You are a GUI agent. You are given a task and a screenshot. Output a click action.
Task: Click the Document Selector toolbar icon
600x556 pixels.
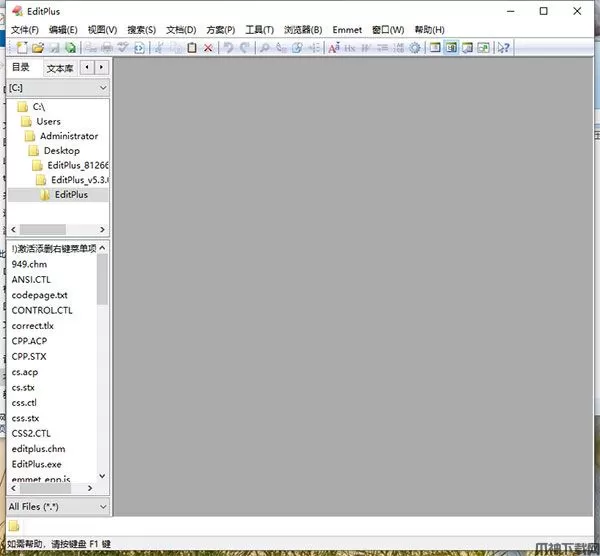click(x=435, y=48)
